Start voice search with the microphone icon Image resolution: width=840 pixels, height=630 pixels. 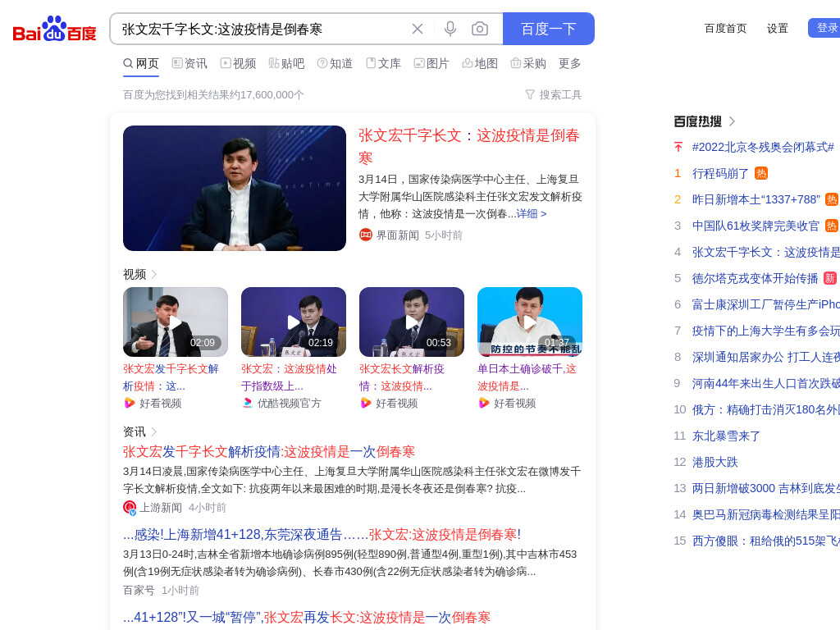click(x=450, y=29)
